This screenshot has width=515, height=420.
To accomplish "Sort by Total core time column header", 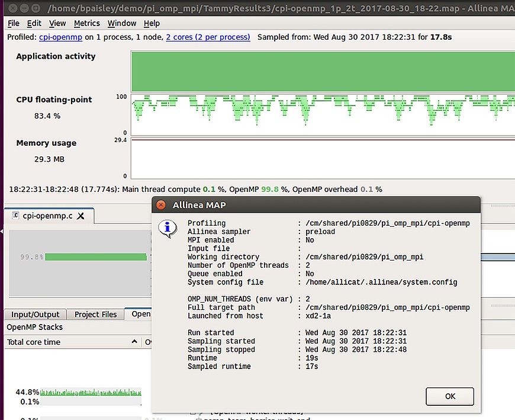I will tap(72, 342).
